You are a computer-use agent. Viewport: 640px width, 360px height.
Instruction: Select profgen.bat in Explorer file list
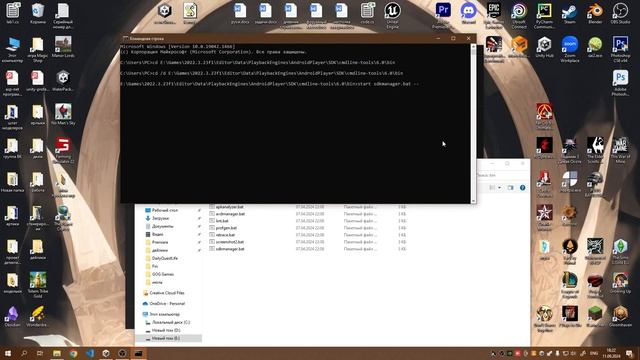(x=226, y=228)
